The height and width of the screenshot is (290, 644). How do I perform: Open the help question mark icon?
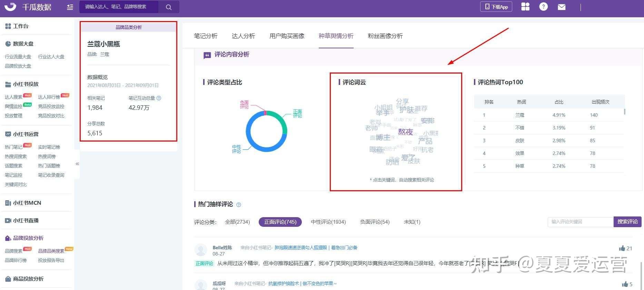tap(543, 7)
